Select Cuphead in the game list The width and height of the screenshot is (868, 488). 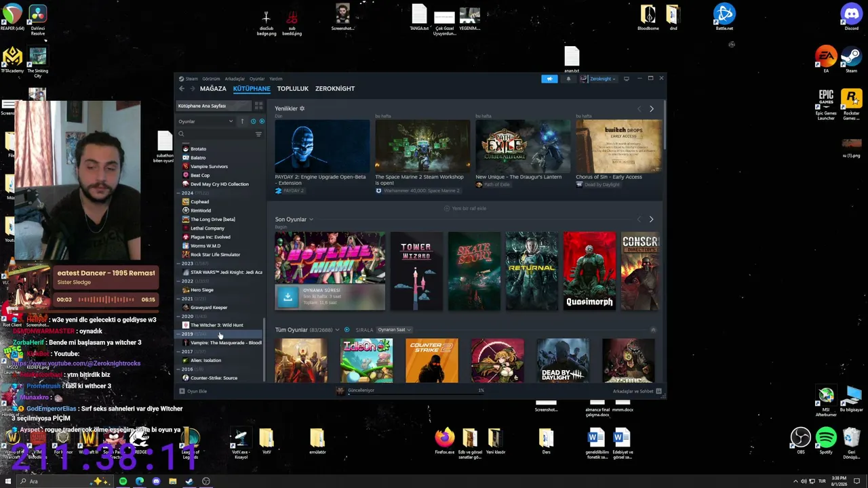point(199,202)
